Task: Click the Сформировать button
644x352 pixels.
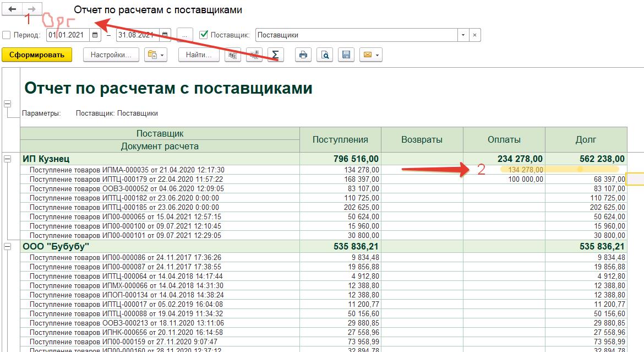Action: [37, 55]
